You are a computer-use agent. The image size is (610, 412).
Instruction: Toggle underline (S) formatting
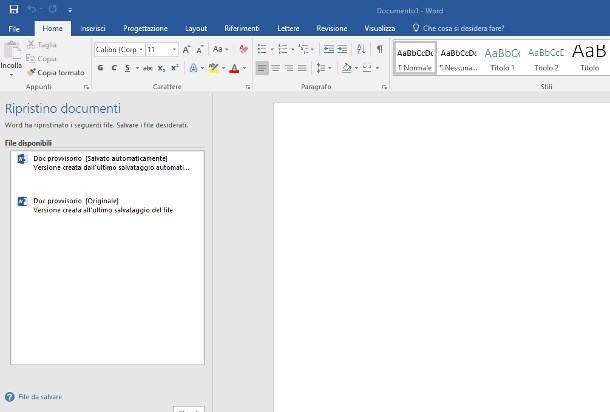coord(128,68)
